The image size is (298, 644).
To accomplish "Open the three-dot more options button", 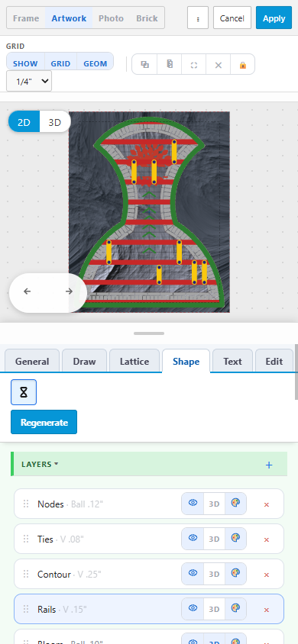I will (198, 18).
